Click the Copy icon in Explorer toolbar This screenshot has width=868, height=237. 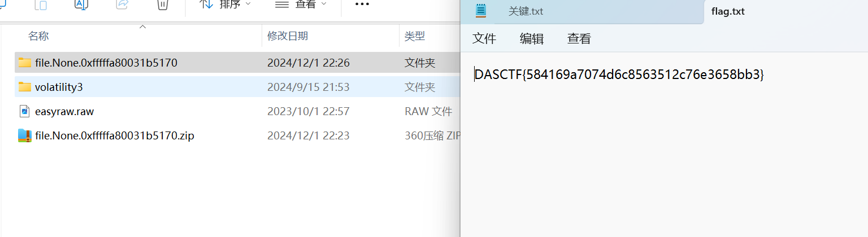coord(41,5)
